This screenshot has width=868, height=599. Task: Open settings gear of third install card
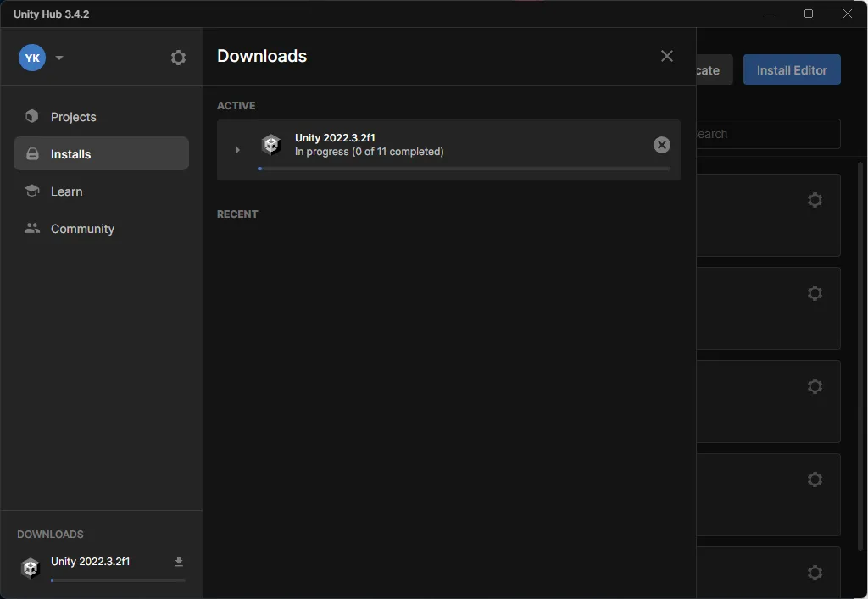click(815, 386)
